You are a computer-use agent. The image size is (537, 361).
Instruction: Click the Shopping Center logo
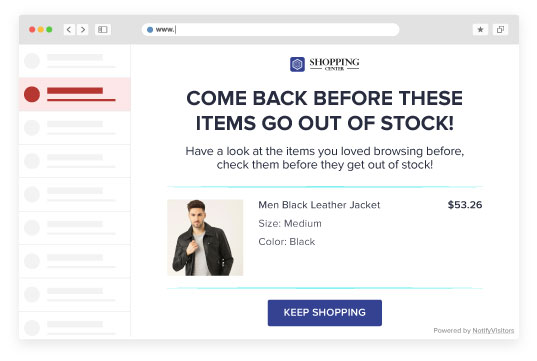pos(325,64)
